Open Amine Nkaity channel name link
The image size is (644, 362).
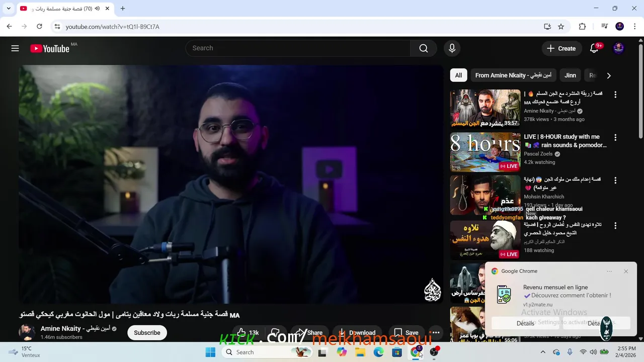point(75,328)
